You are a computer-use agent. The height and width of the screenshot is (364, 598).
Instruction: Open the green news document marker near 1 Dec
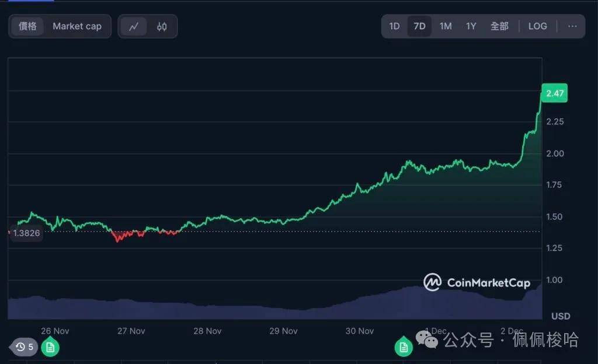pos(403,348)
